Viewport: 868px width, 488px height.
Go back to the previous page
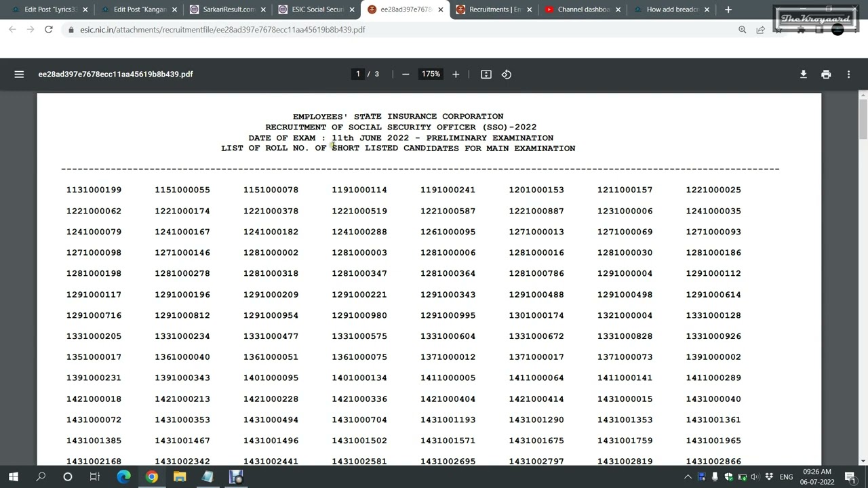coord(12,30)
